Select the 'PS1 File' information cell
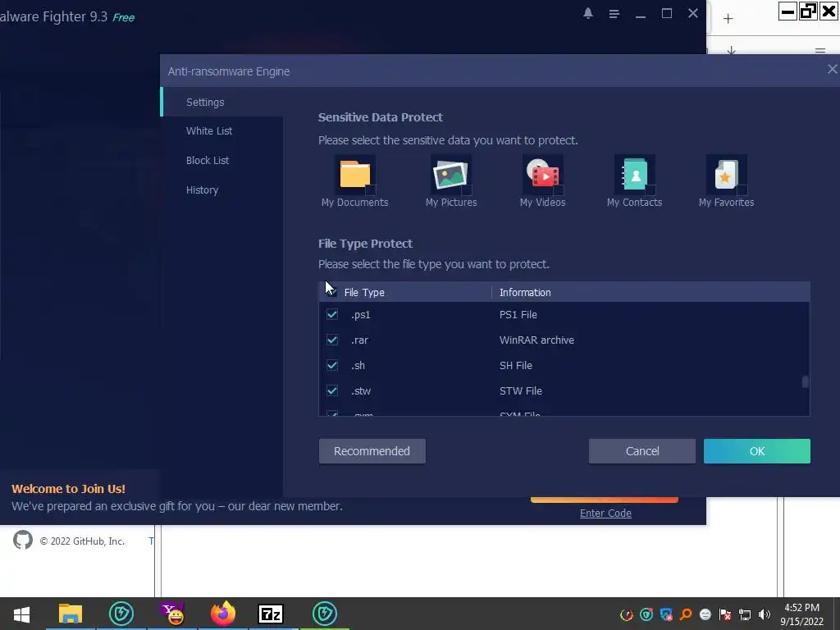Screen dimensions: 840x630 (x=518, y=314)
